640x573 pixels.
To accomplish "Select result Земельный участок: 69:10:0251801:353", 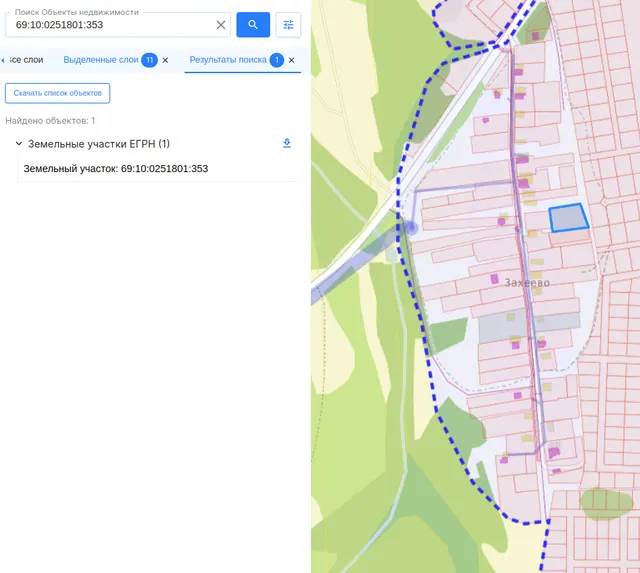I will click(116, 169).
